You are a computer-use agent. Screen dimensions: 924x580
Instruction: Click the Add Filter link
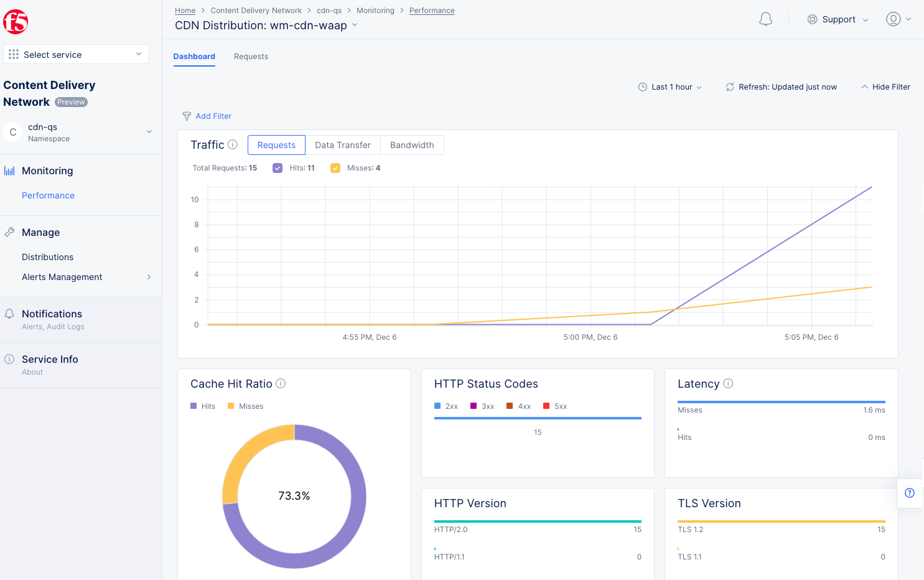point(213,116)
